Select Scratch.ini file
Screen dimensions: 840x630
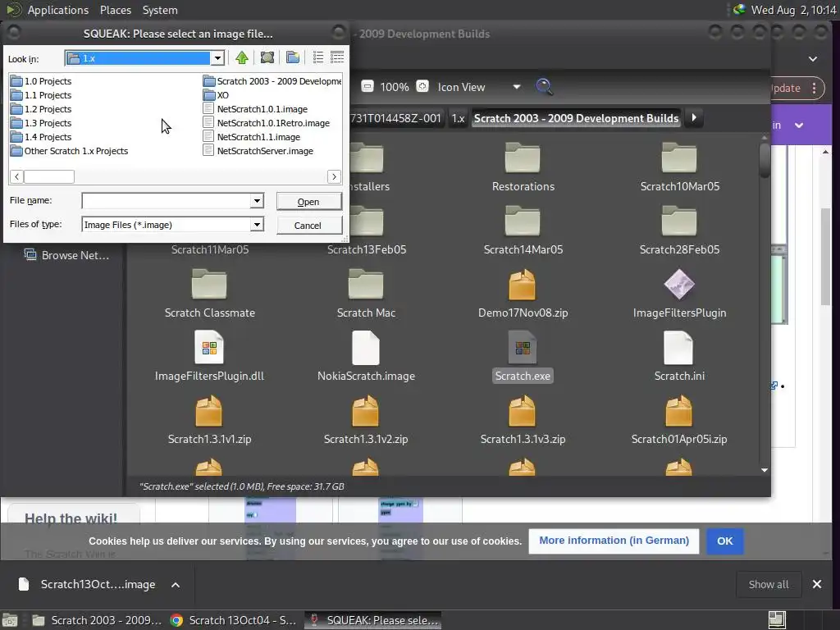coord(679,358)
